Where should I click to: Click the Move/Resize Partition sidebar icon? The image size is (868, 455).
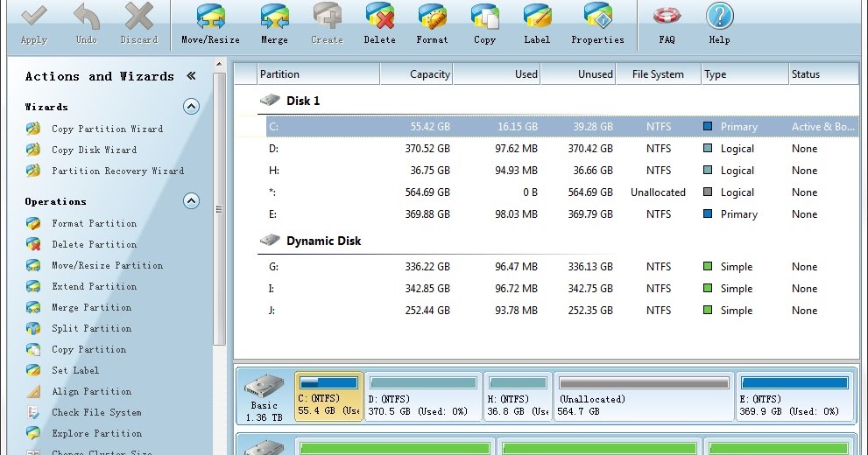[33, 265]
